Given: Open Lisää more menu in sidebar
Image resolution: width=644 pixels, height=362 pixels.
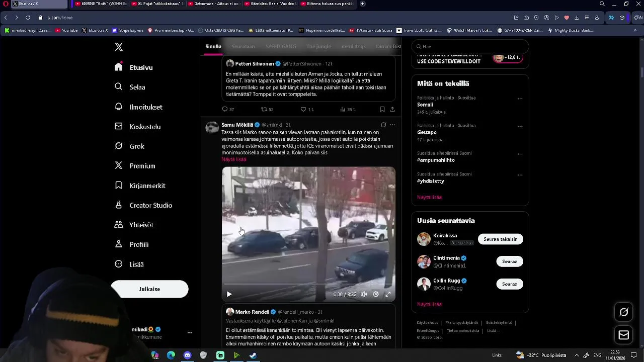Looking at the screenshot, I should click(129, 264).
